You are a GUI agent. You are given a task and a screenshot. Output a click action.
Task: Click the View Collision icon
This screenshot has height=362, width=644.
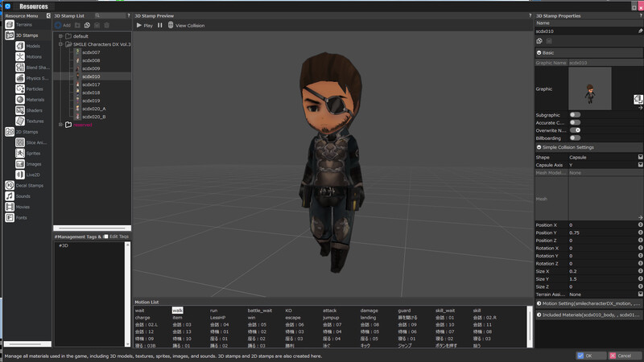(171, 25)
